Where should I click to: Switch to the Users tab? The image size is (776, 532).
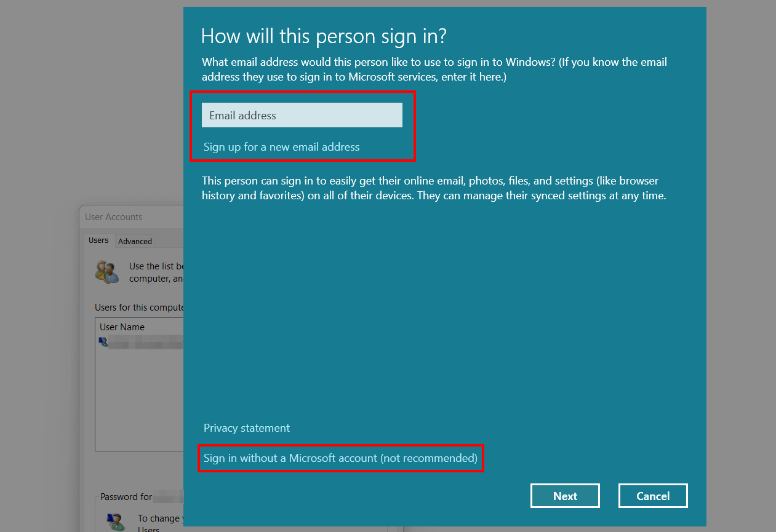click(98, 240)
